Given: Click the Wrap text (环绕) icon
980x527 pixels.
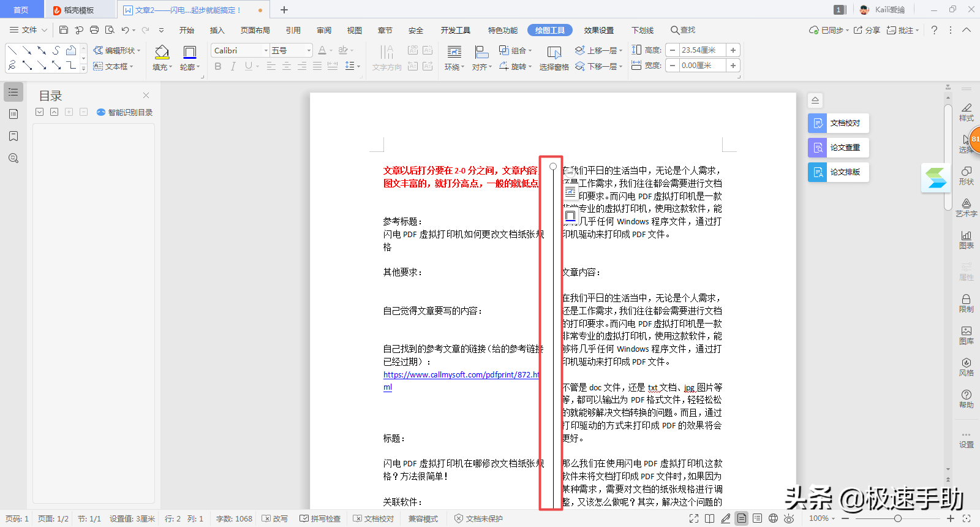Looking at the screenshot, I should [454, 52].
